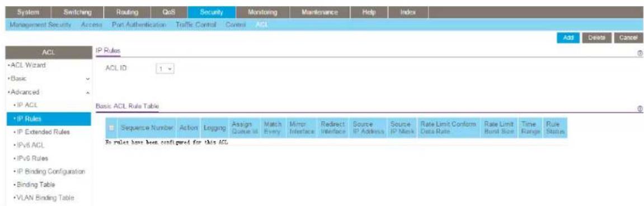The height and width of the screenshot is (206, 644).
Task: Click the Sequence Number column header
Action: (x=148, y=128)
